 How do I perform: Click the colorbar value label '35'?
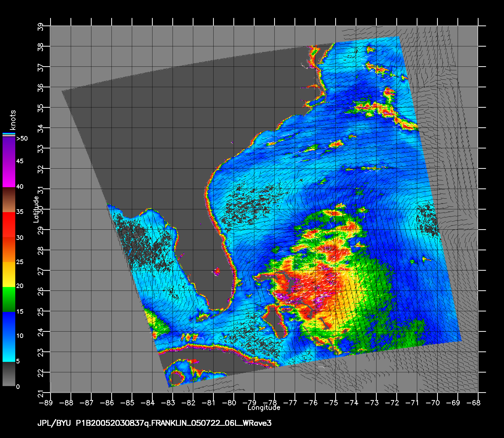coord(20,212)
